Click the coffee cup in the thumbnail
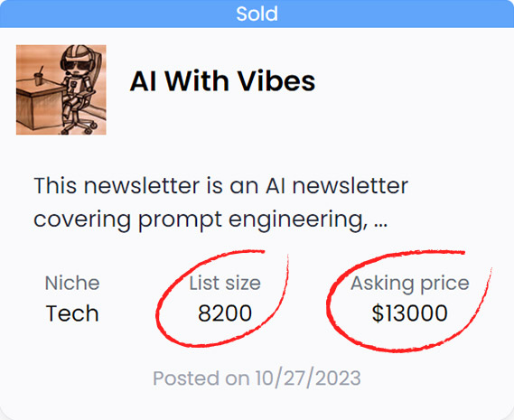 pyautogui.click(x=40, y=78)
